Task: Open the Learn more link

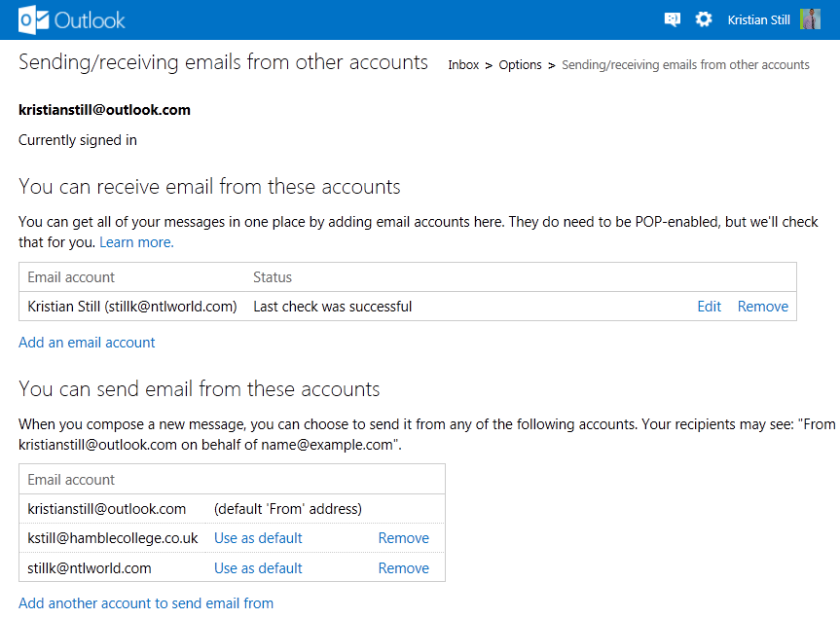Action: tap(136, 242)
